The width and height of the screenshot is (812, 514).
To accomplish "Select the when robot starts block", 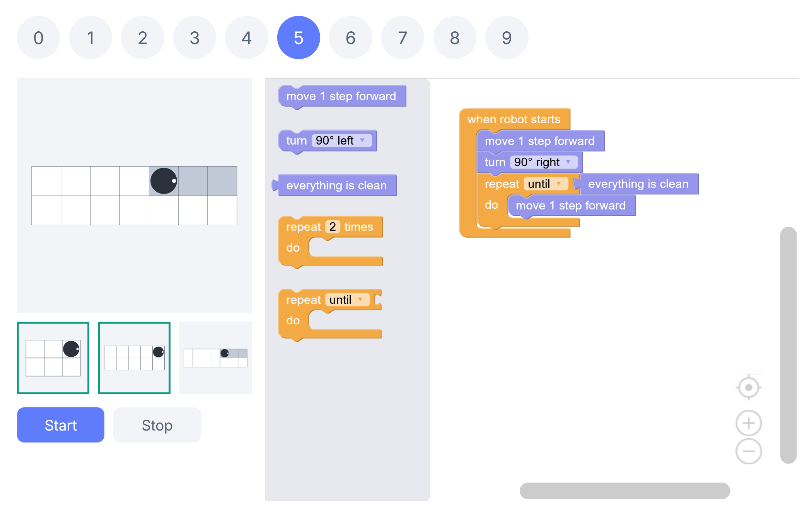I will coord(514,119).
